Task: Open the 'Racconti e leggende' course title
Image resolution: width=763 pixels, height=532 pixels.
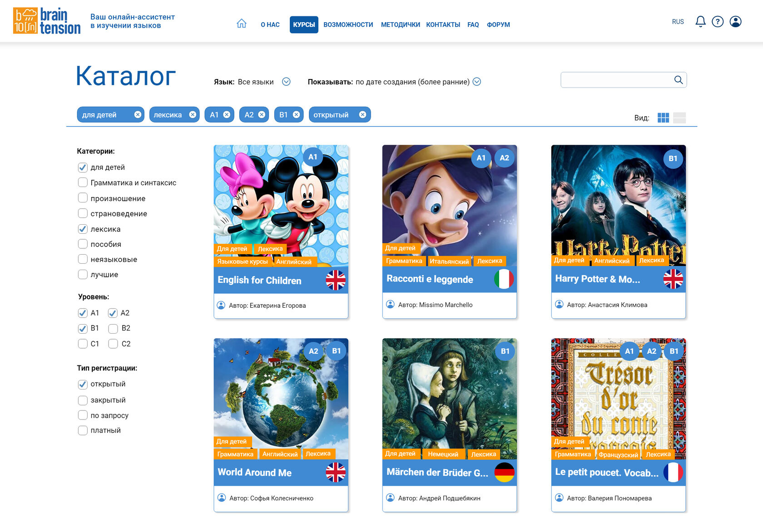Action: point(430,279)
